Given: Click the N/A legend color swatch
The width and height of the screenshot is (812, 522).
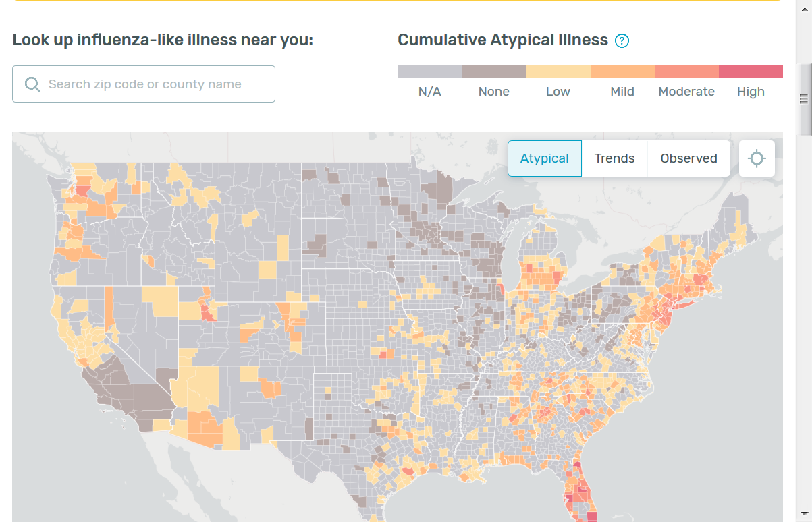Looking at the screenshot, I should [x=429, y=72].
